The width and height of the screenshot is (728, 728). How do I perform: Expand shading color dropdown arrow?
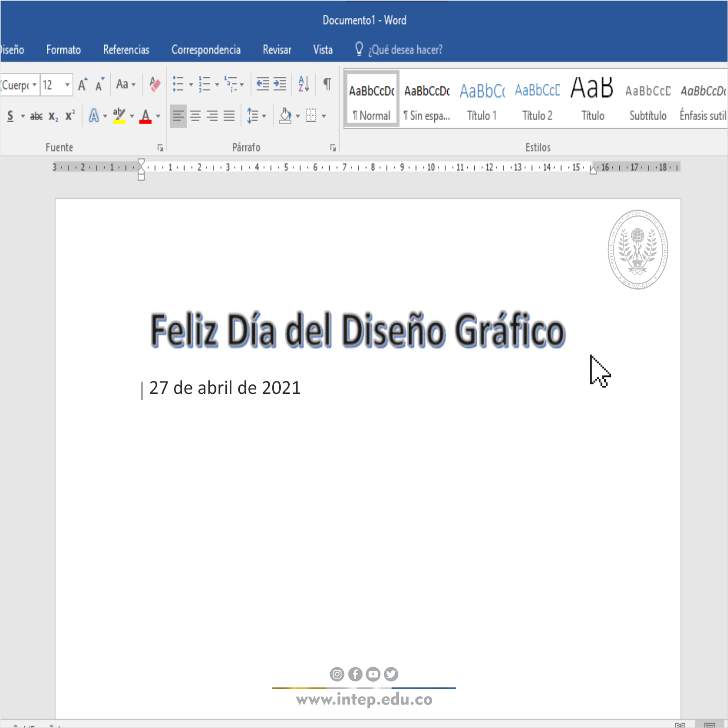coord(298,117)
